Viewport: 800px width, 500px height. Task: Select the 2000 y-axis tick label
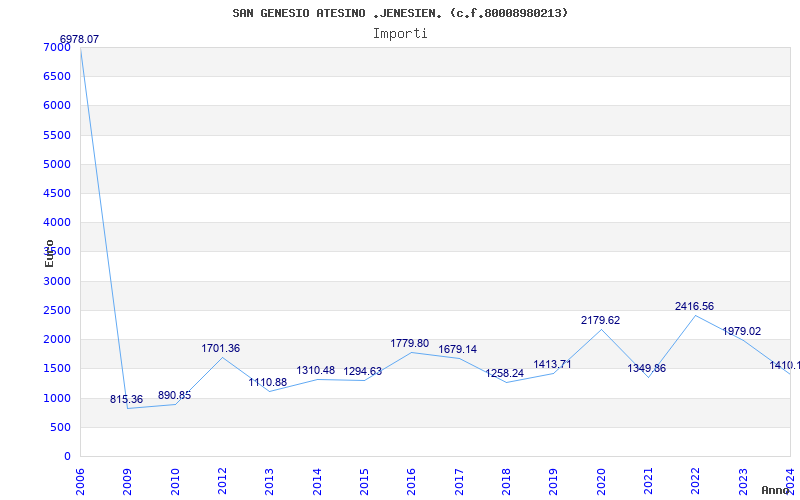coord(57,339)
